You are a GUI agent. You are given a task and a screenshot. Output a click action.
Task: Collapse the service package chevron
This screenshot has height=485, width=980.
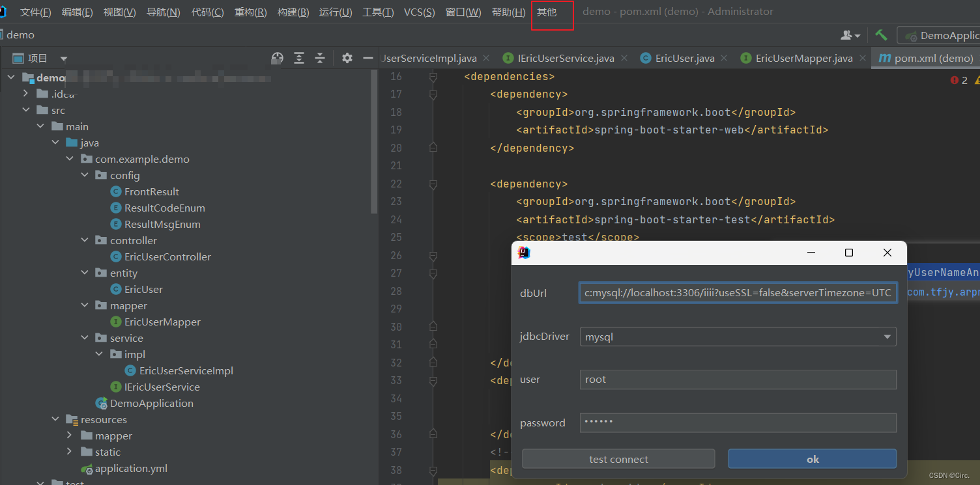pos(85,338)
